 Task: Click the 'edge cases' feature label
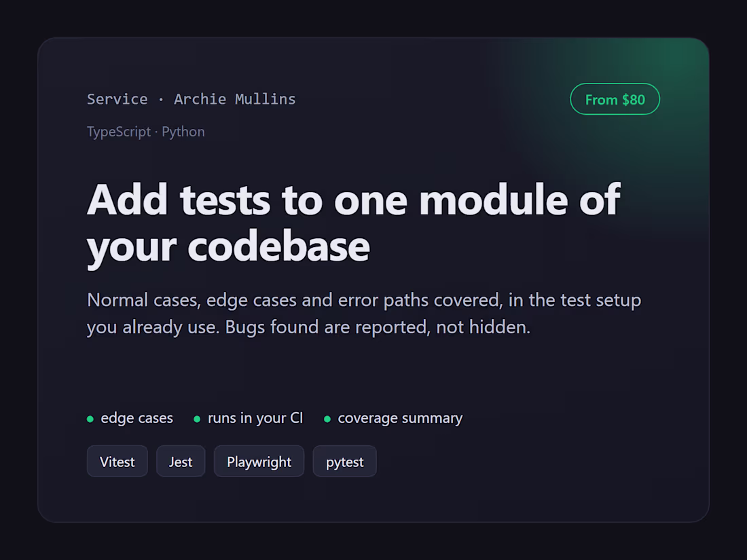click(x=136, y=418)
